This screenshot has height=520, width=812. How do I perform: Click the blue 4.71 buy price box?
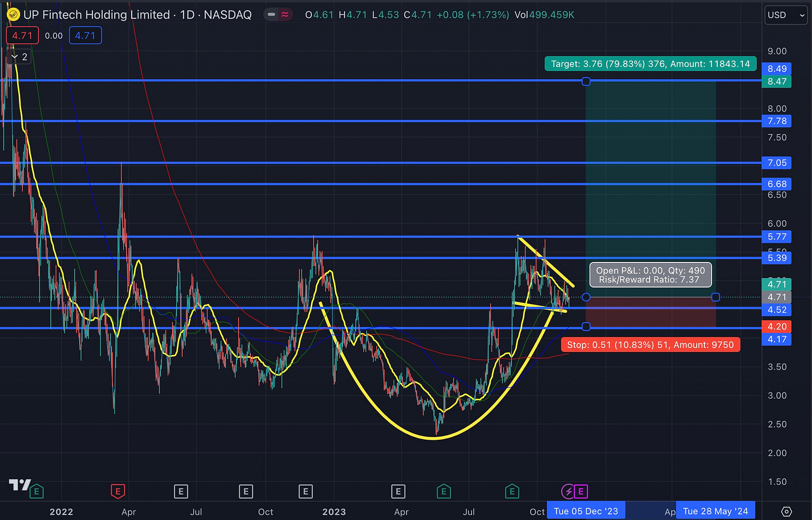(x=85, y=36)
